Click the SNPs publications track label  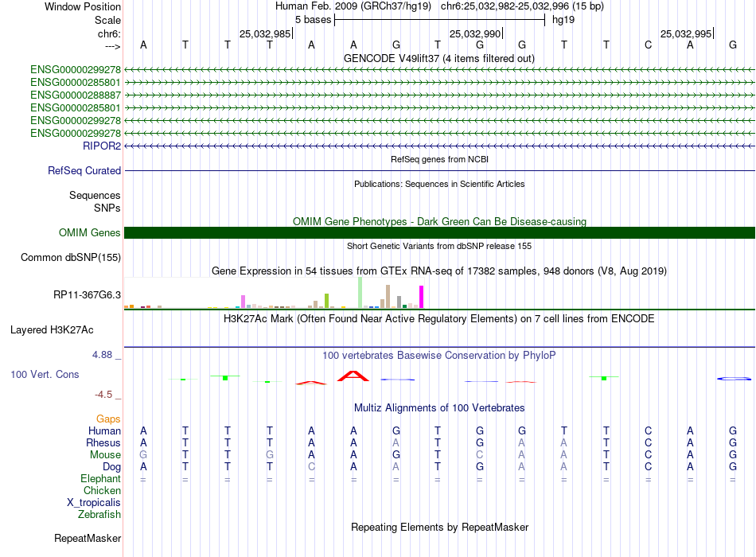pyautogui.click(x=107, y=208)
